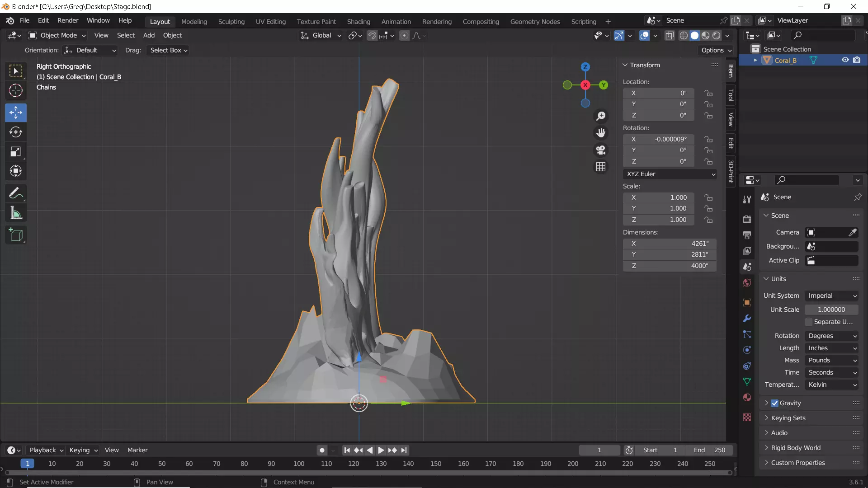The width and height of the screenshot is (868, 488).
Task: Switch to orthographic/perspective grid icon
Action: click(601, 167)
